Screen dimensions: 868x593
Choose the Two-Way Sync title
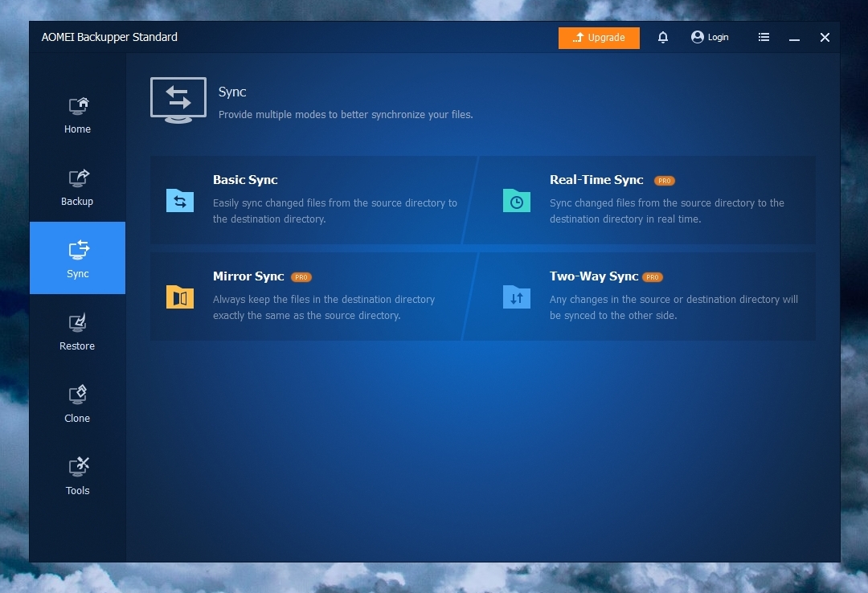point(594,276)
